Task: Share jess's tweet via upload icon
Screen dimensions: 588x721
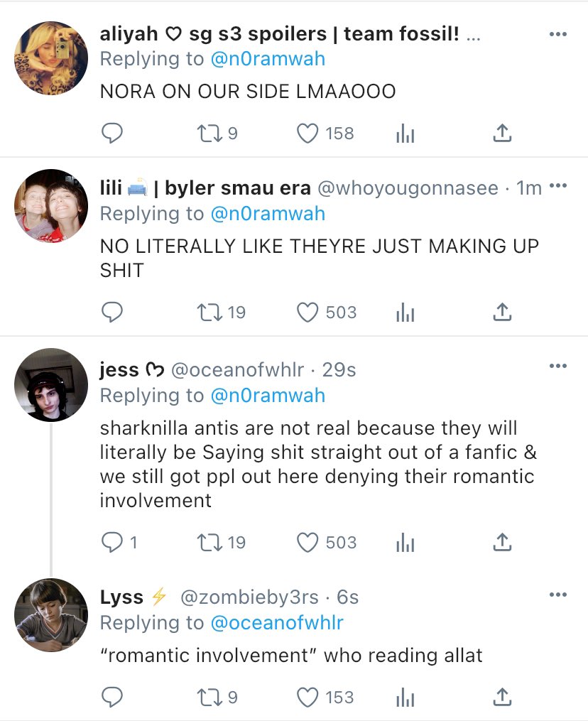Action: 502,543
